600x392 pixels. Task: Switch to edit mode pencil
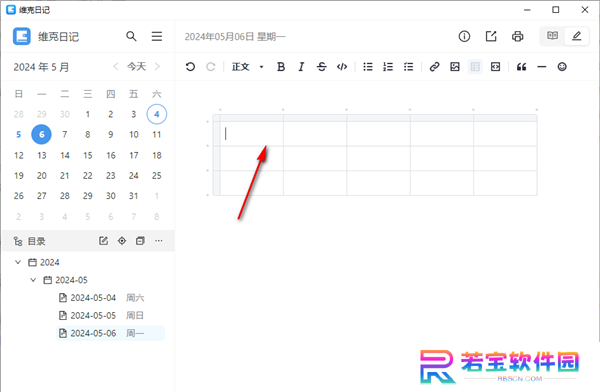point(577,36)
